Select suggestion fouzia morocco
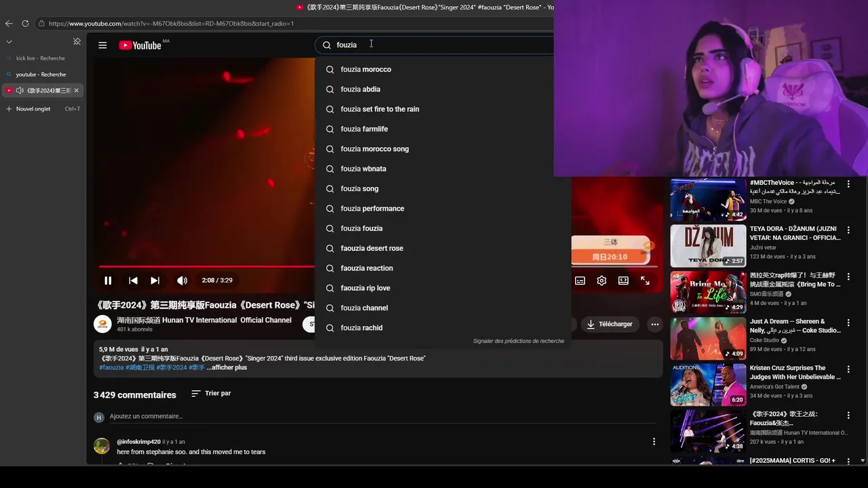The image size is (868, 488). tap(443, 69)
